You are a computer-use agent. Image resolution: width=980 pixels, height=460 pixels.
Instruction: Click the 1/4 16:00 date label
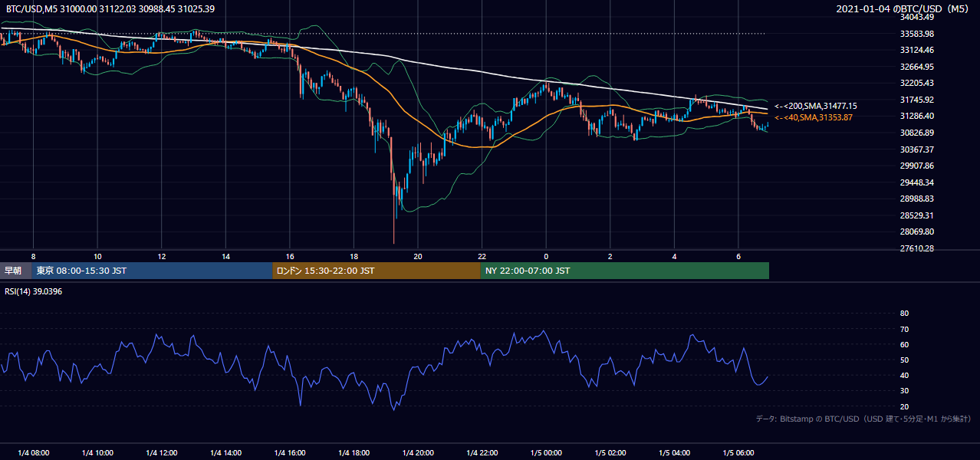(290, 452)
